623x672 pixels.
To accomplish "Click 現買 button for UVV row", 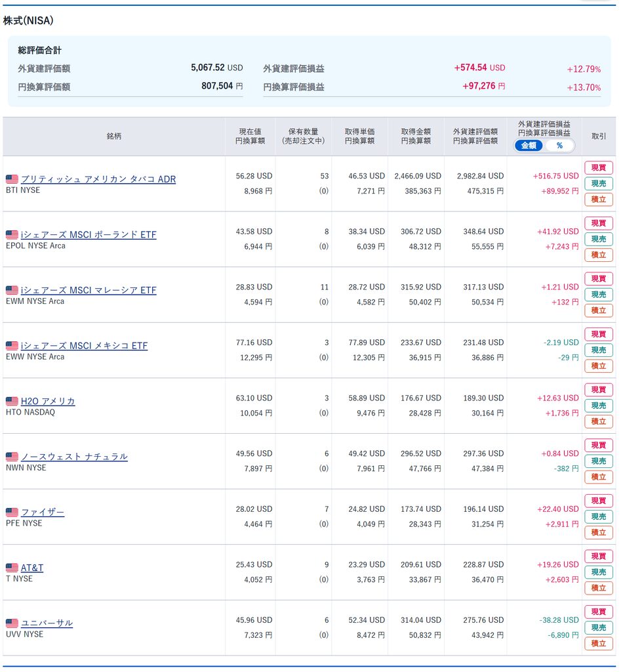I will click(x=599, y=612).
